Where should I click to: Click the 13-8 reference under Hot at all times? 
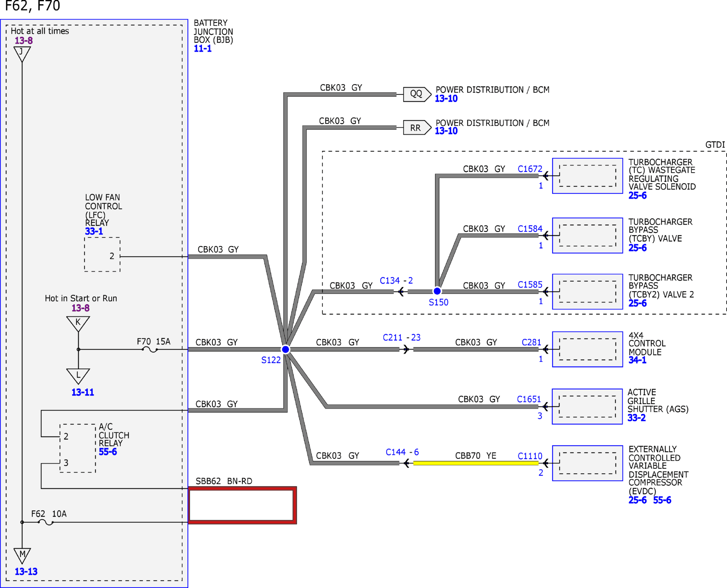(x=24, y=40)
